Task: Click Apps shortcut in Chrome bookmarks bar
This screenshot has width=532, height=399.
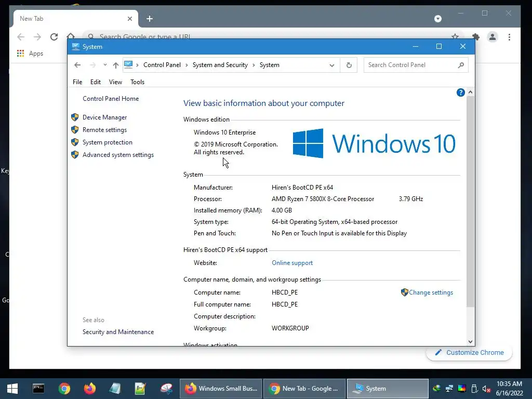Action: tap(30, 54)
